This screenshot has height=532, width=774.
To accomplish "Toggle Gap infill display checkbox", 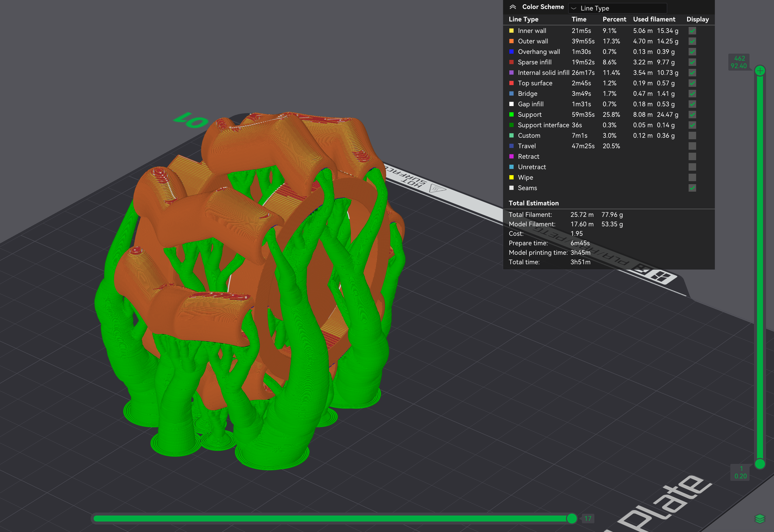I will coord(692,104).
